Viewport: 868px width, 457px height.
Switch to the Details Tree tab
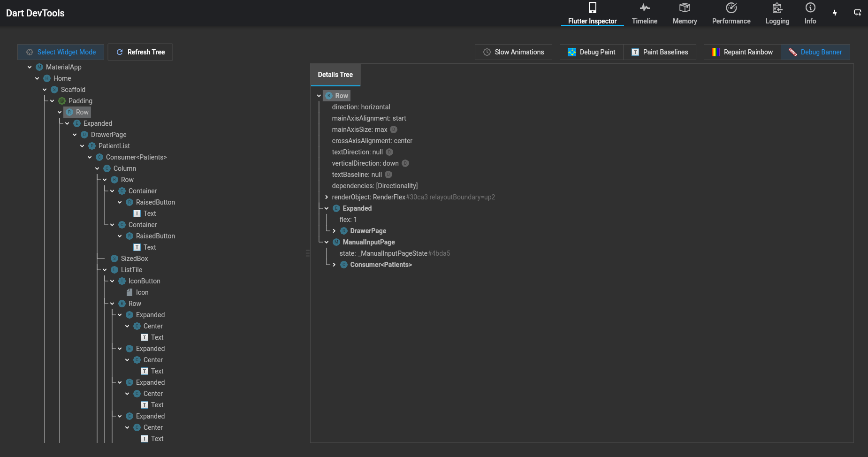click(x=335, y=74)
